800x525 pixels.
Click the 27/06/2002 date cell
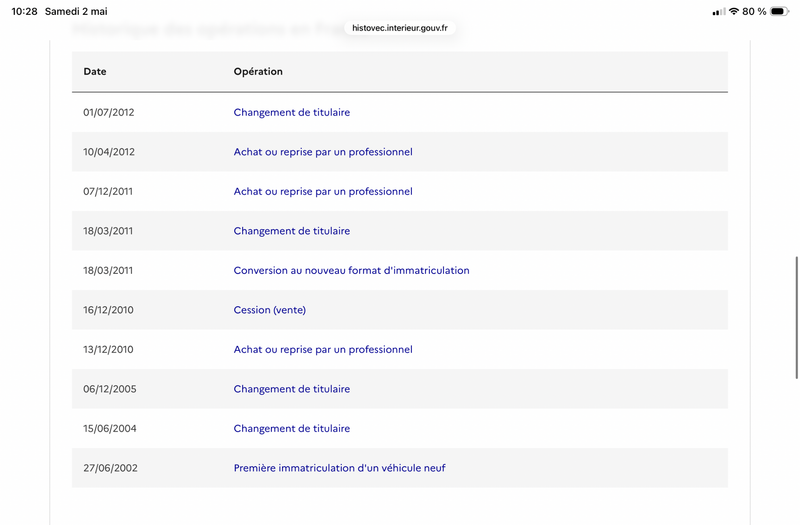pos(110,468)
